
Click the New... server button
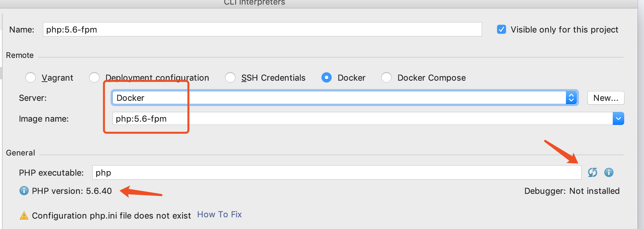point(606,98)
